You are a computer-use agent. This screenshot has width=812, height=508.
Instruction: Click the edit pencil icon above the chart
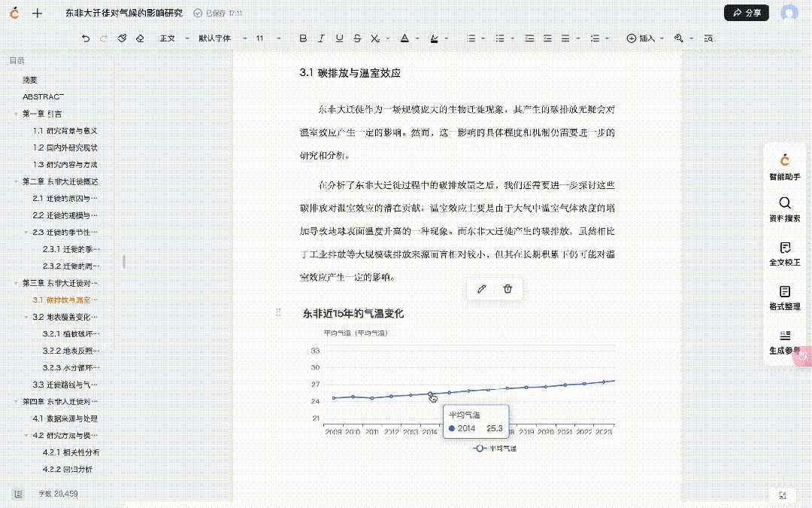pyautogui.click(x=482, y=289)
